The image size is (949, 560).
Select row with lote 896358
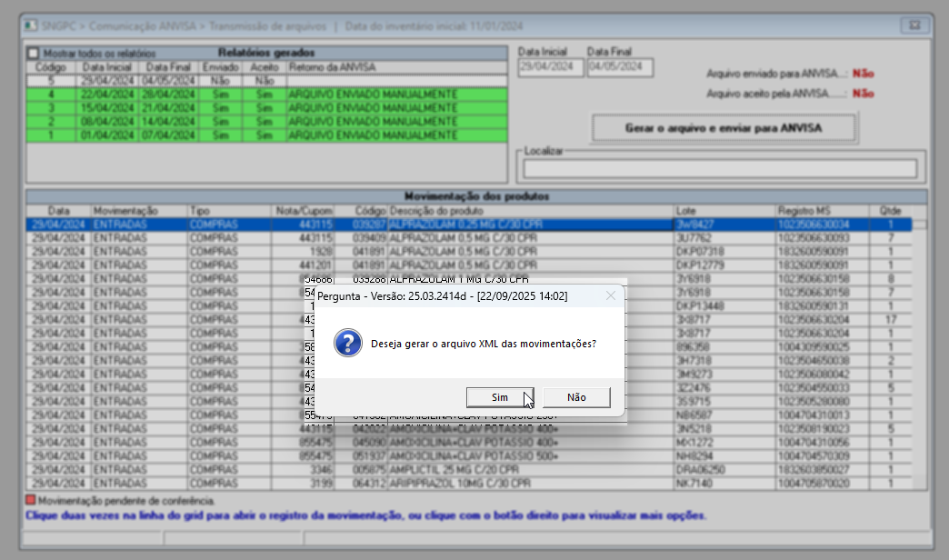point(469,347)
